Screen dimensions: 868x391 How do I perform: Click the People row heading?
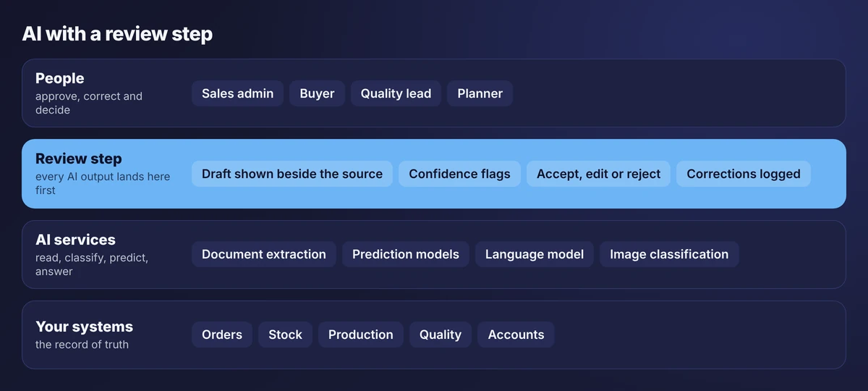point(60,78)
